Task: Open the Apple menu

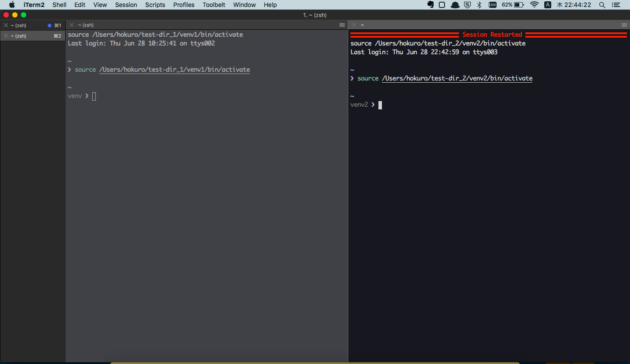Action: pos(12,5)
